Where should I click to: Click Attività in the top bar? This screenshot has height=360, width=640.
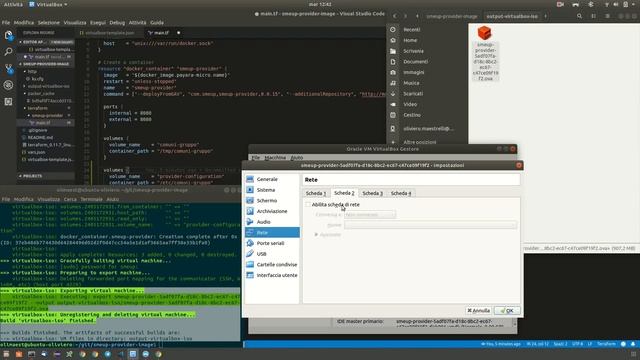(x=13, y=4)
